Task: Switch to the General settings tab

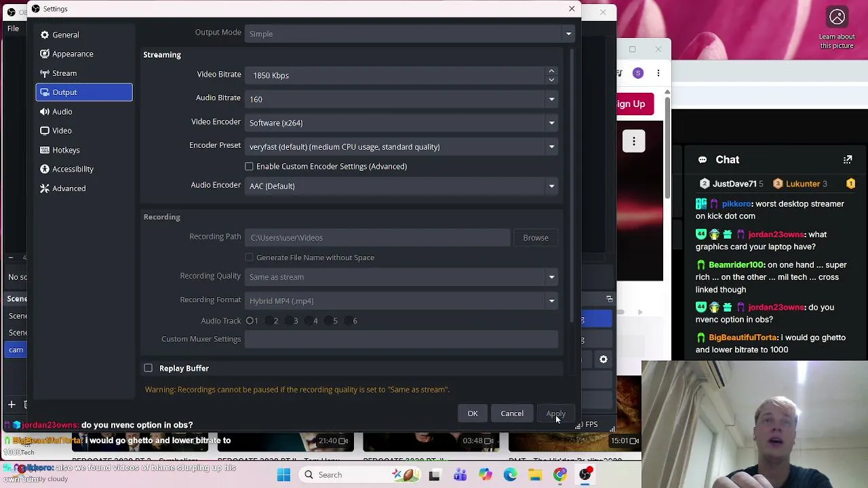Action: [84, 35]
